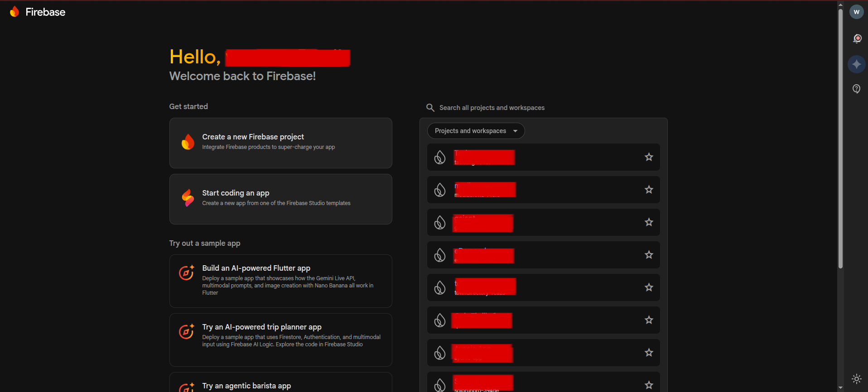Viewport: 868px width, 392px height.
Task: Open the account avatar menu
Action: pyautogui.click(x=856, y=12)
